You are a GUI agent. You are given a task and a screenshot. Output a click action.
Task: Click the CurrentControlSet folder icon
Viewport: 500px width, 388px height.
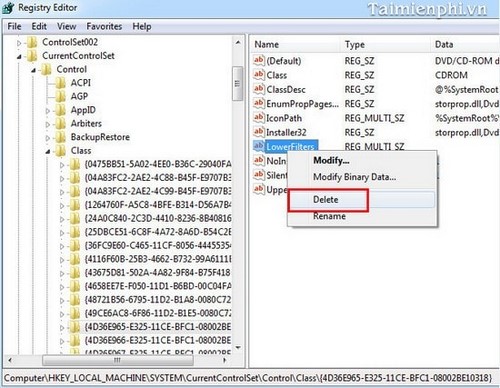[32, 56]
